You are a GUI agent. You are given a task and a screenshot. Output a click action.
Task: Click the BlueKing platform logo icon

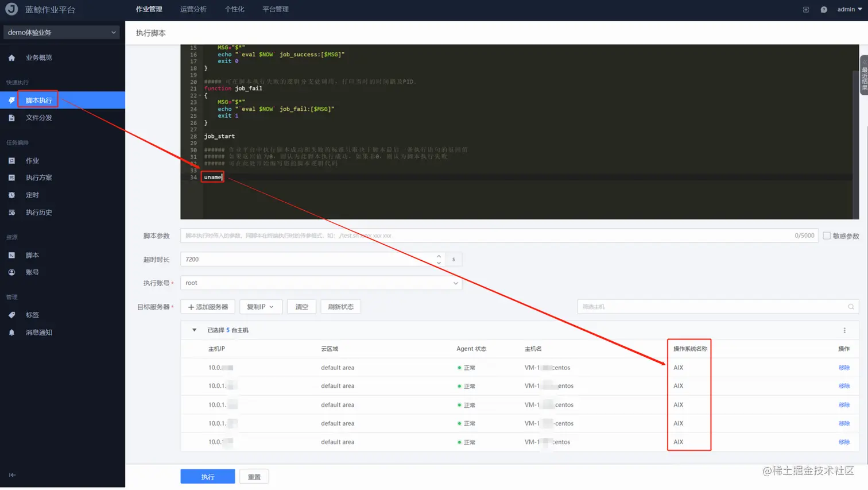[x=11, y=9]
